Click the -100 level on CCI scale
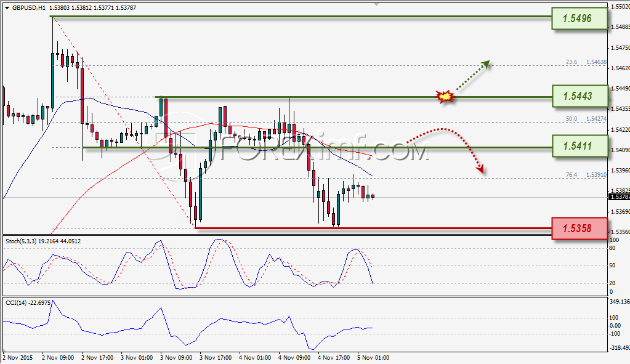 [615, 334]
